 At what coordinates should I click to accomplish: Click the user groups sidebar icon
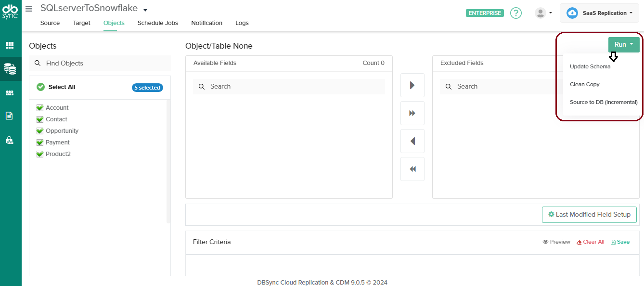click(11, 91)
